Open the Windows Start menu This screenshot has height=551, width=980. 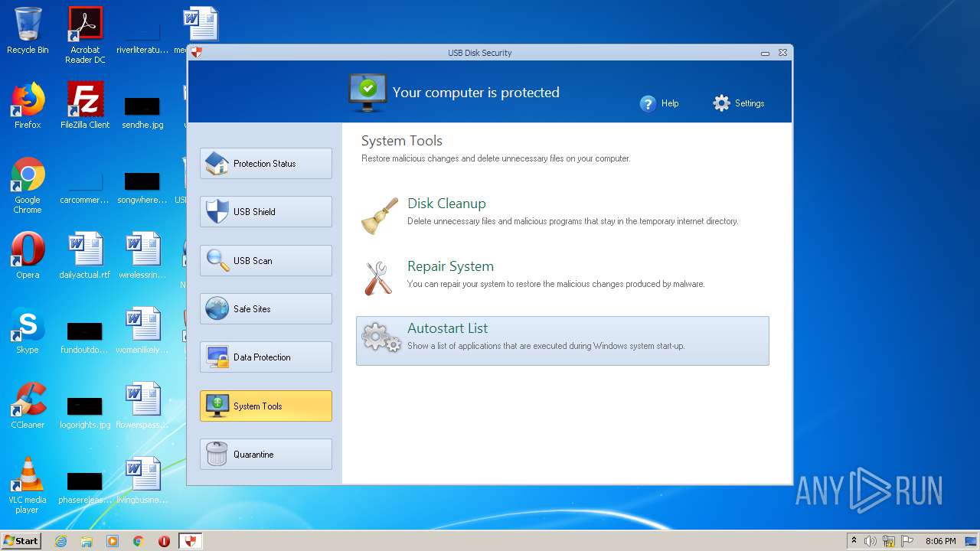pyautogui.click(x=21, y=541)
